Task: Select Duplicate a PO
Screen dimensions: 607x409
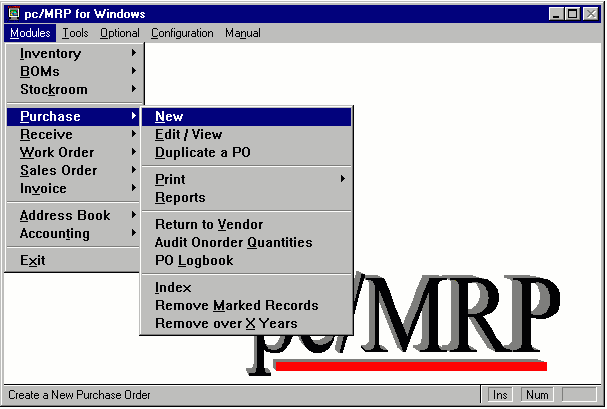Action: click(247, 152)
